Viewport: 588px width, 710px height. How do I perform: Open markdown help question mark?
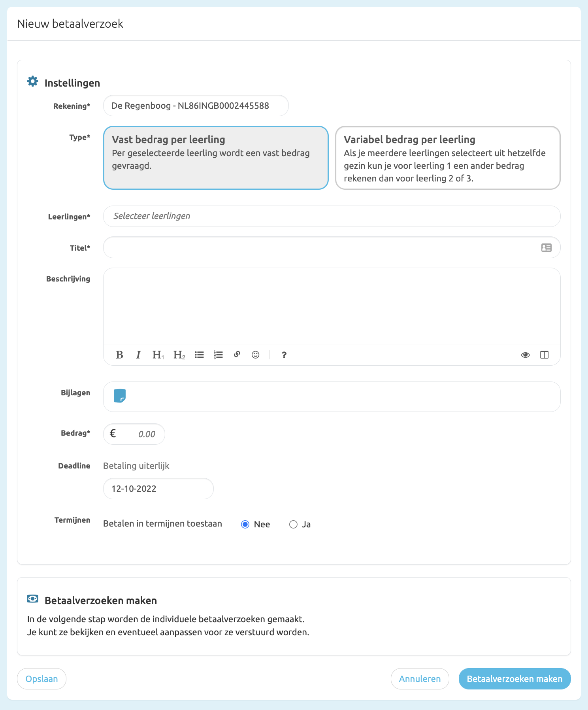click(x=284, y=355)
